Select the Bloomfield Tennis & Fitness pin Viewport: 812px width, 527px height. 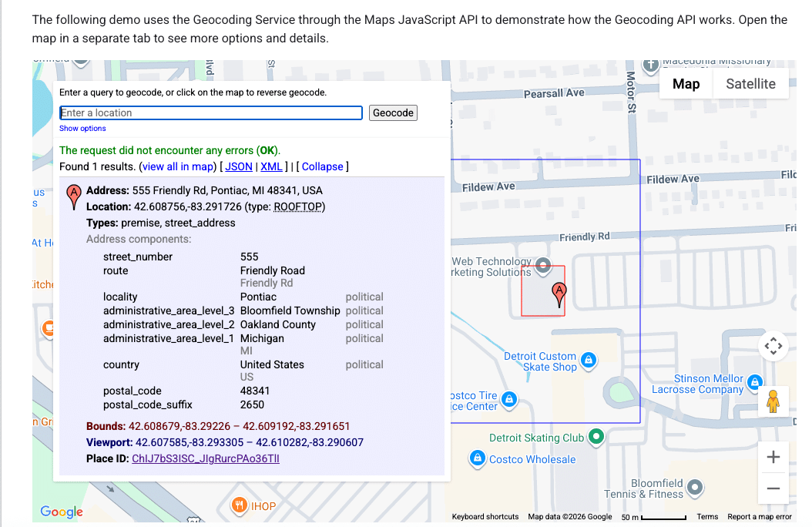[x=695, y=487]
